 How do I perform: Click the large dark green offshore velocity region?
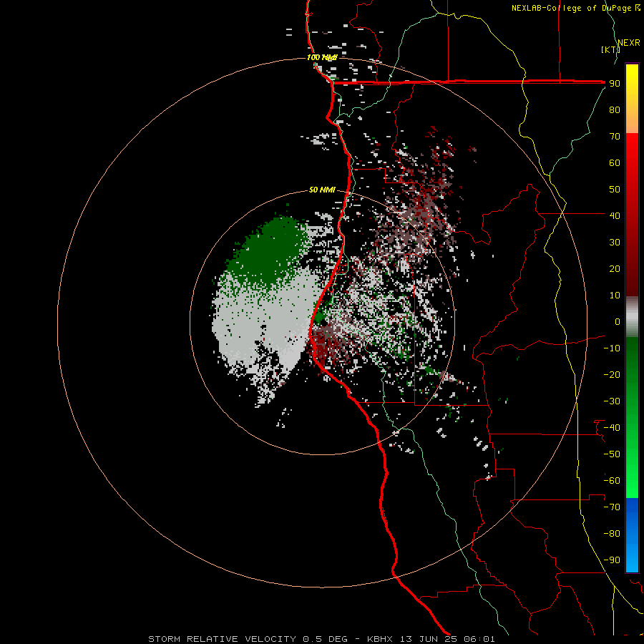click(269, 253)
